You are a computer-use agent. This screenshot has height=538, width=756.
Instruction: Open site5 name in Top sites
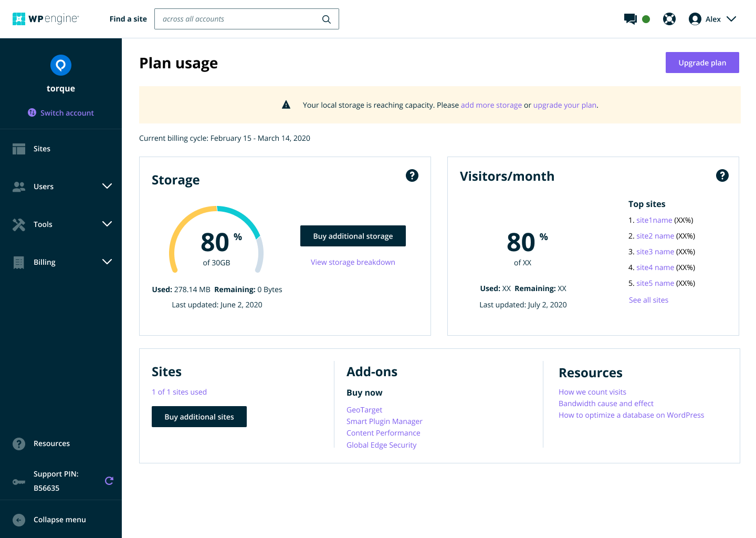[655, 283]
